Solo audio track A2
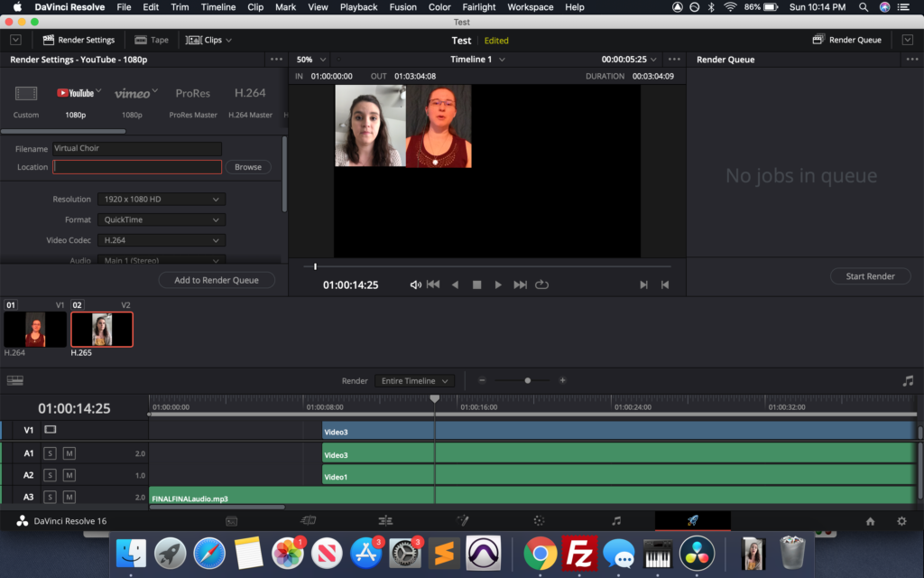The width and height of the screenshot is (924, 578). pyautogui.click(x=51, y=475)
